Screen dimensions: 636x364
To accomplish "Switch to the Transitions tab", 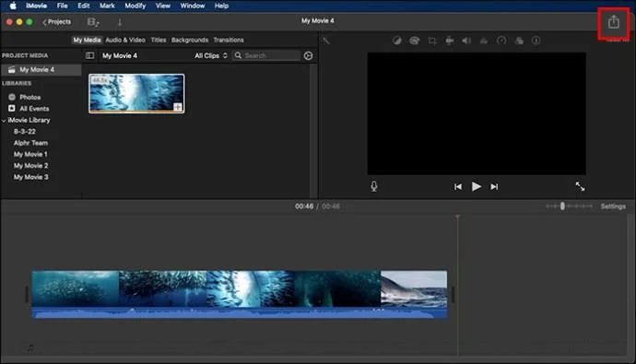I will tap(229, 40).
